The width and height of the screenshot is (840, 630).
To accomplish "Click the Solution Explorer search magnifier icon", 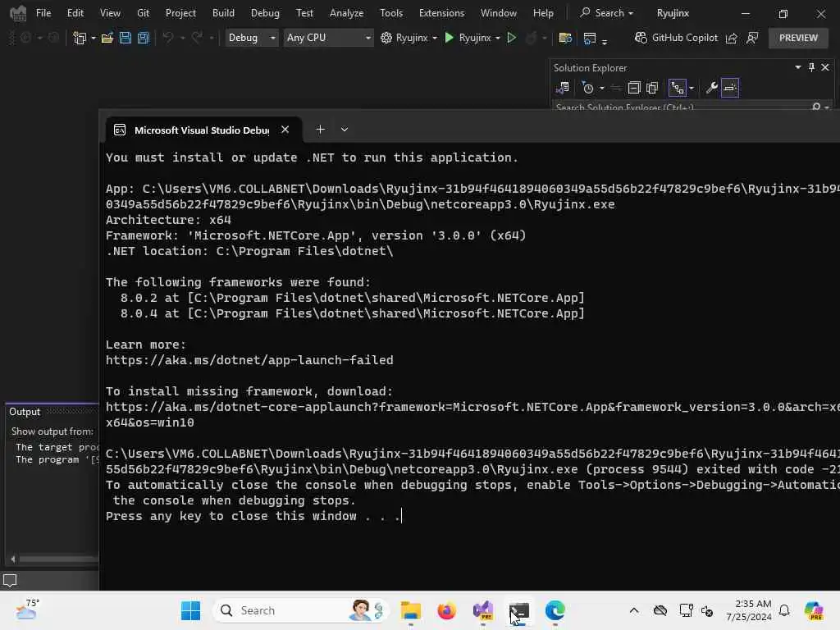I will point(816,107).
